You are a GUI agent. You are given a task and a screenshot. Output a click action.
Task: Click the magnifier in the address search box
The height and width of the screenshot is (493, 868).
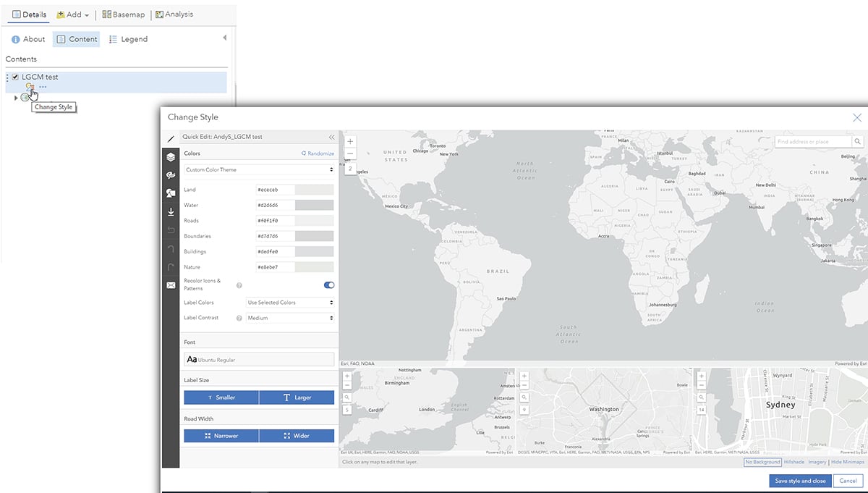pyautogui.click(x=858, y=142)
